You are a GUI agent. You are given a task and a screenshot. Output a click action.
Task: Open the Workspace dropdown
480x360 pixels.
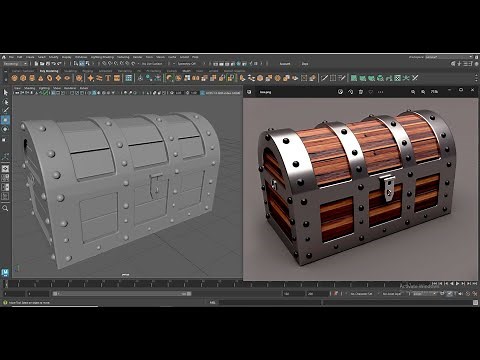click(448, 57)
